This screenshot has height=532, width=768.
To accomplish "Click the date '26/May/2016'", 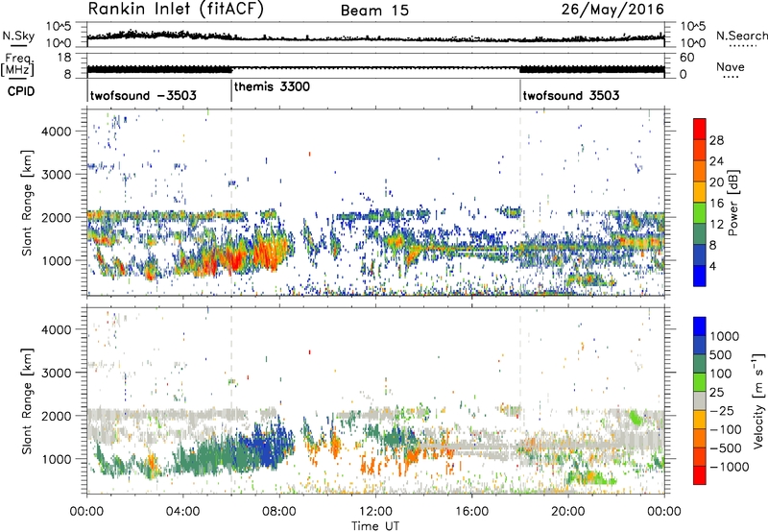I will 612,9.
